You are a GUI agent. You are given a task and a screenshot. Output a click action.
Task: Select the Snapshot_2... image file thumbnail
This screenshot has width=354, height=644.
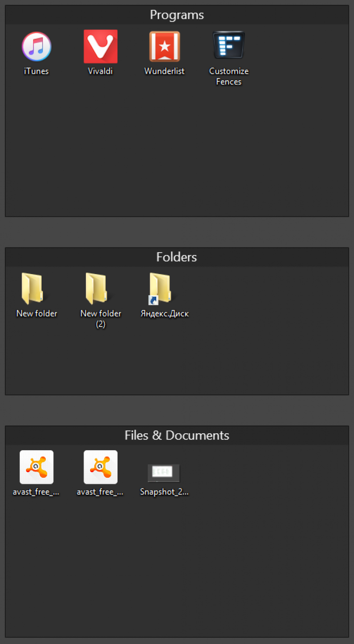pos(164,473)
